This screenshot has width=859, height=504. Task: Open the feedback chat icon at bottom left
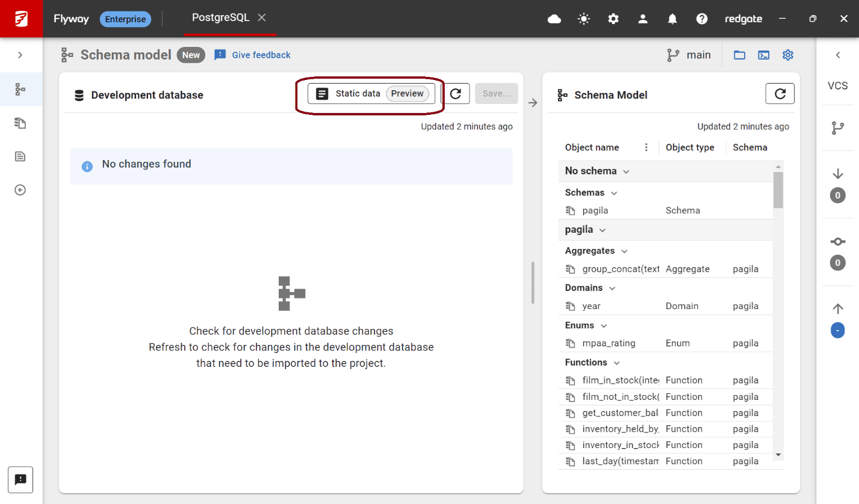20,479
